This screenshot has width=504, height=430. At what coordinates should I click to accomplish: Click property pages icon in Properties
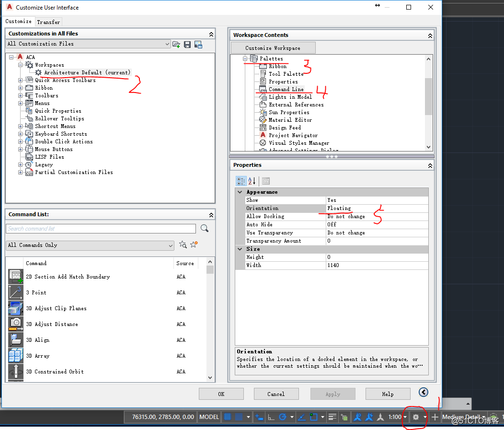tap(266, 181)
